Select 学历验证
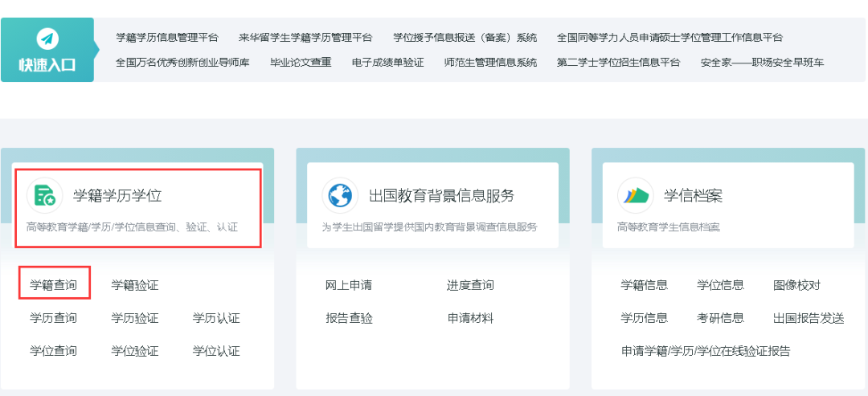Image resolution: width=868 pixels, height=396 pixels. pos(135,318)
